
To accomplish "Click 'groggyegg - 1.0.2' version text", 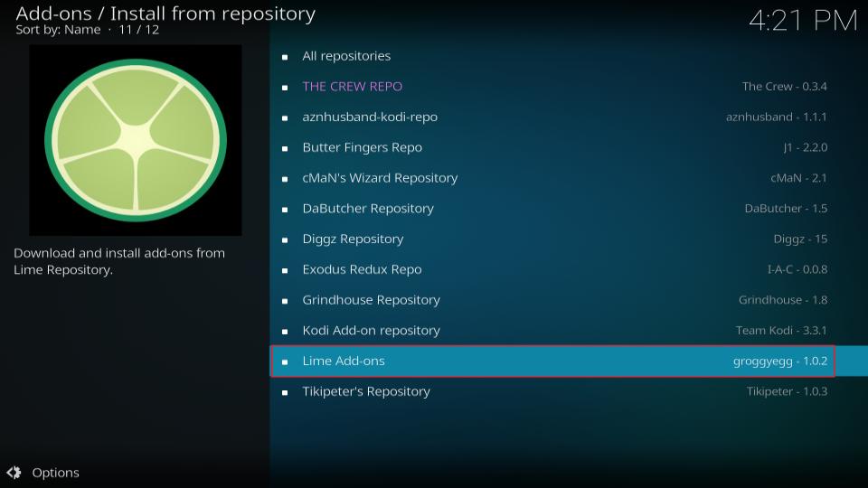I will pyautogui.click(x=780, y=361).
